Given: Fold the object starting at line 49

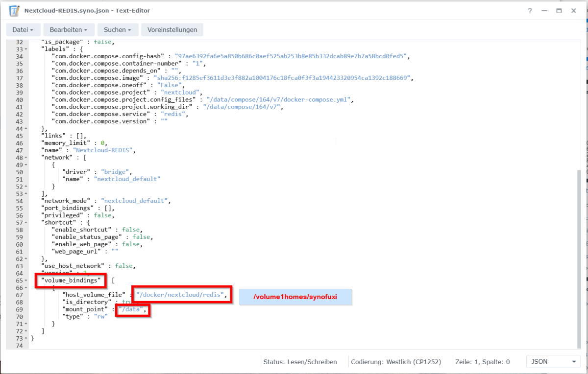Looking at the screenshot, I should point(25,165).
